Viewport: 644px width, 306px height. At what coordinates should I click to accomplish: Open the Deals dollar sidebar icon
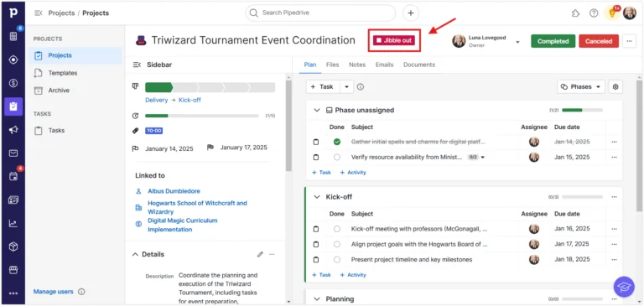tap(13, 83)
